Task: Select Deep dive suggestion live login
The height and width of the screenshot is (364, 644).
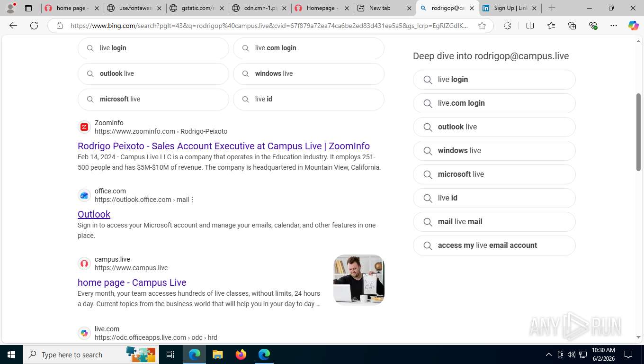Action: 494,80
